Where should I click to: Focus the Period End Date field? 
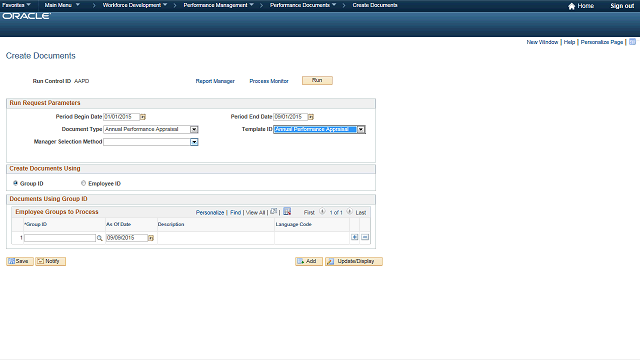click(x=290, y=117)
